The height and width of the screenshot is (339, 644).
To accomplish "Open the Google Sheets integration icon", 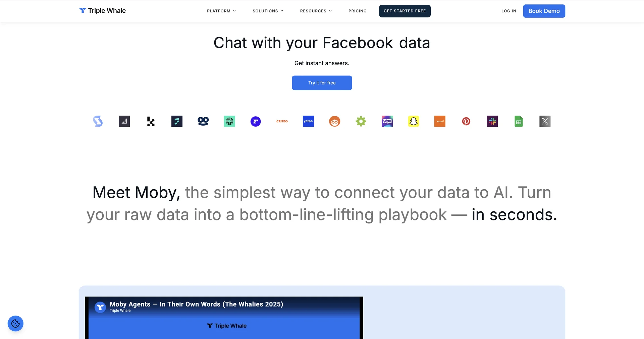I will (x=519, y=121).
